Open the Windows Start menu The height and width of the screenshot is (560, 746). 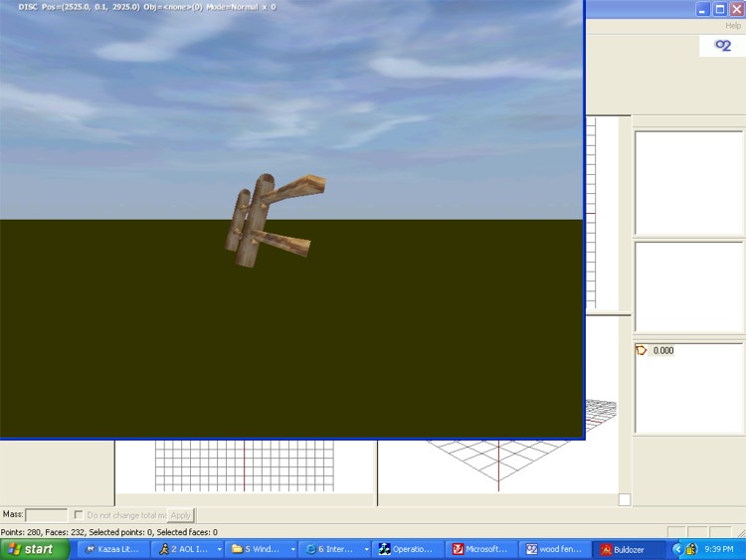pos(34,549)
